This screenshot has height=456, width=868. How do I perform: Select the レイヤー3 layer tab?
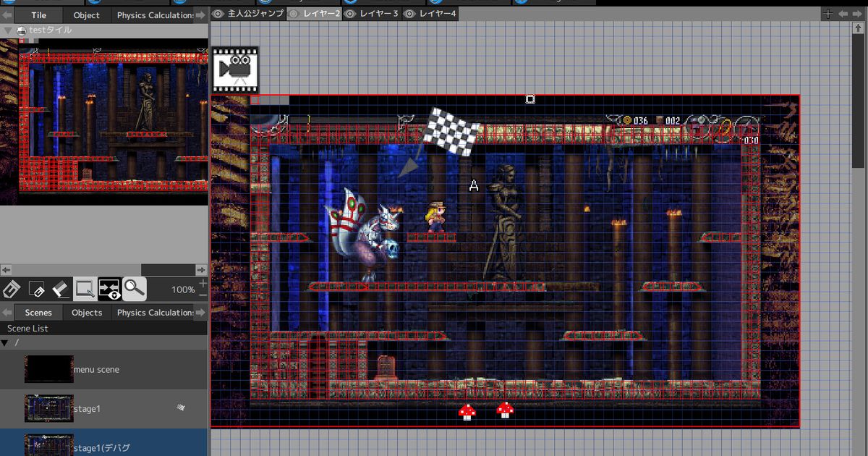372,14
